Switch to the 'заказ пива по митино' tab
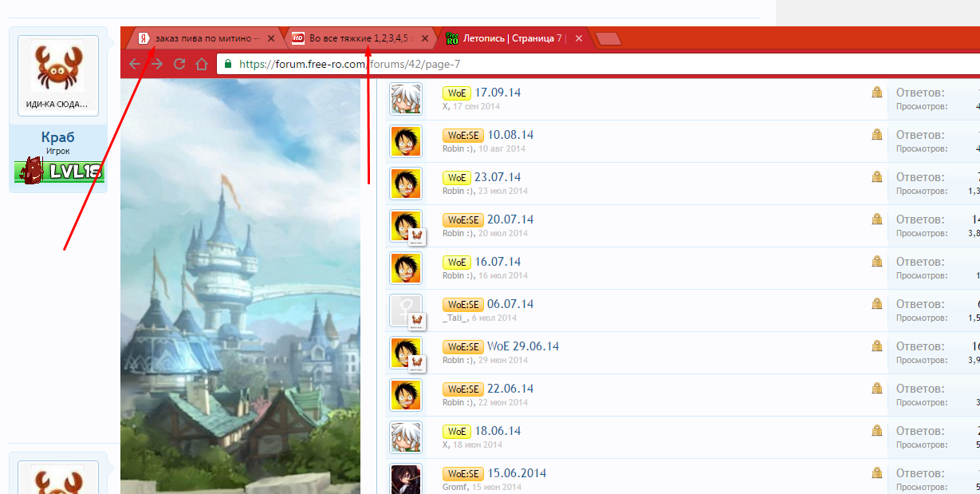Viewport: 980px width, 494px height. click(x=207, y=38)
